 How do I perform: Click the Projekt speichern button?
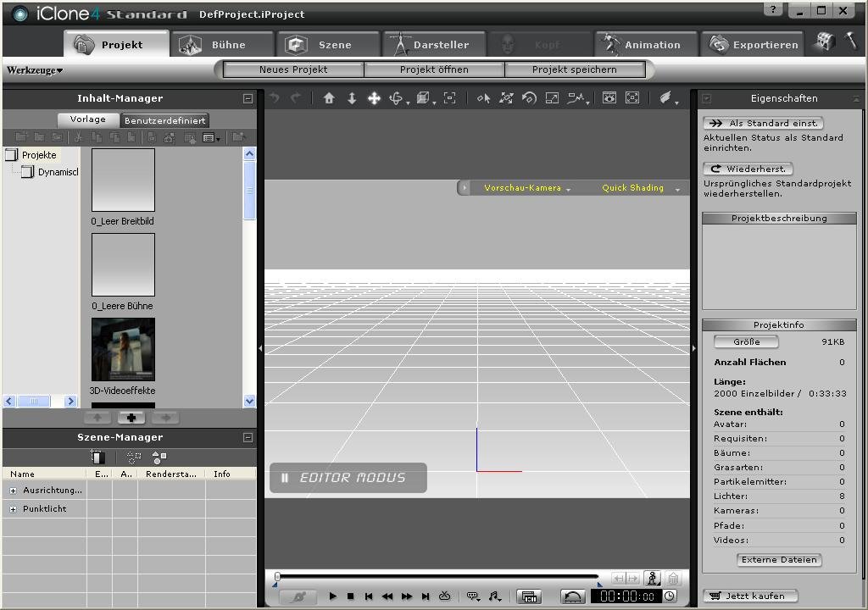click(x=575, y=69)
